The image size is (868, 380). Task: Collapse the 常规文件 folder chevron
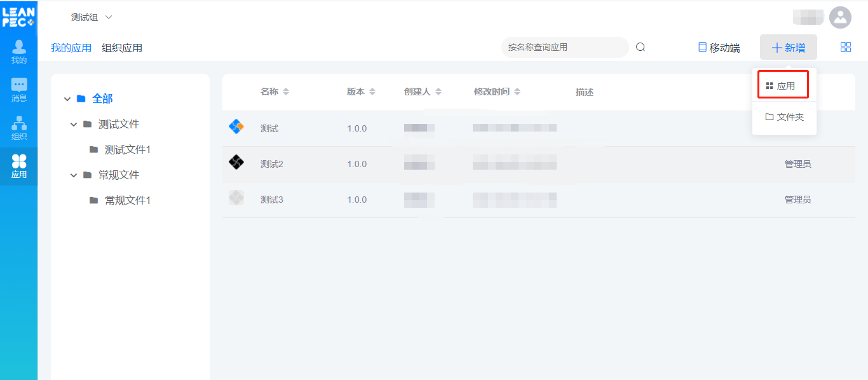[74, 175]
